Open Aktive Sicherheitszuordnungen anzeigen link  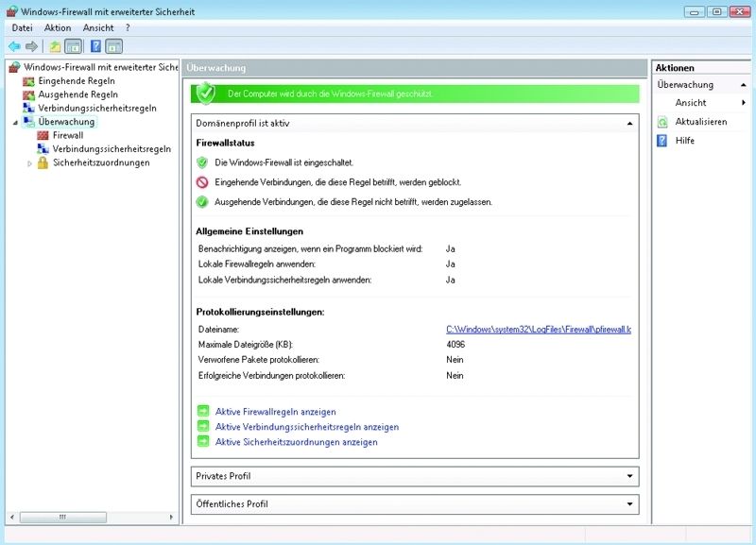[296, 442]
